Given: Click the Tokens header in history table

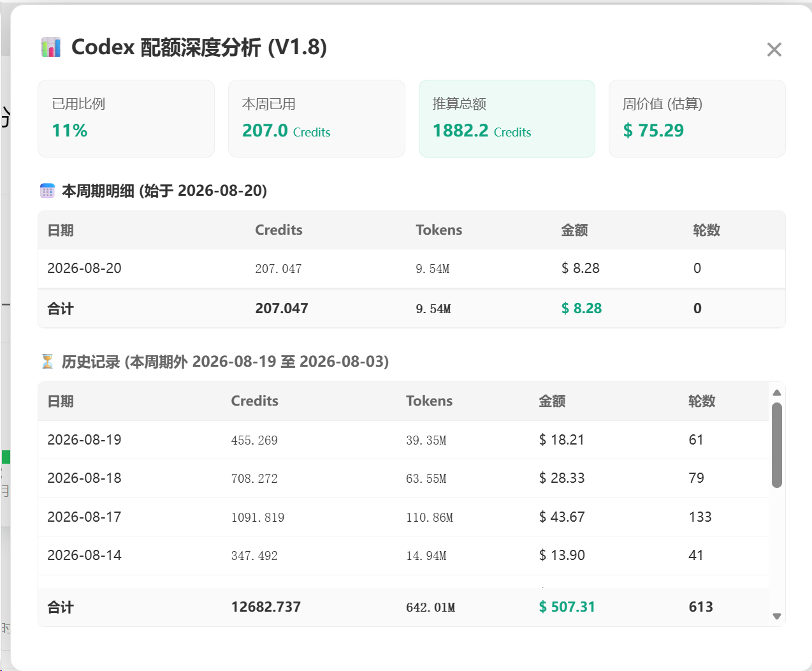Looking at the screenshot, I should (429, 401).
